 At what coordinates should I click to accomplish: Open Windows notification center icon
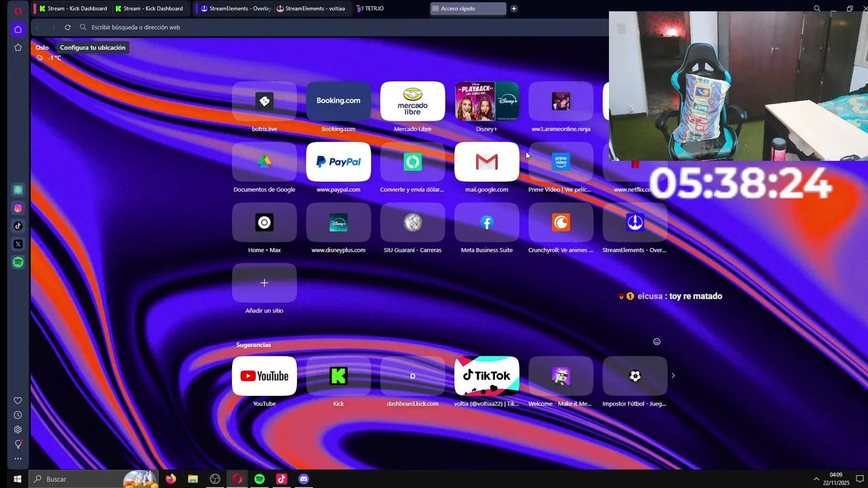pos(859,479)
